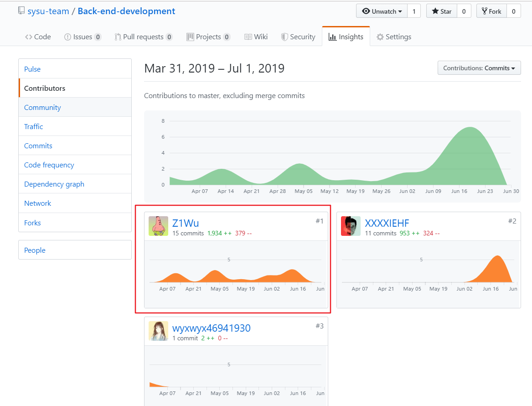Star the repository
Viewport: 532px width, 406px height.
[x=441, y=11]
